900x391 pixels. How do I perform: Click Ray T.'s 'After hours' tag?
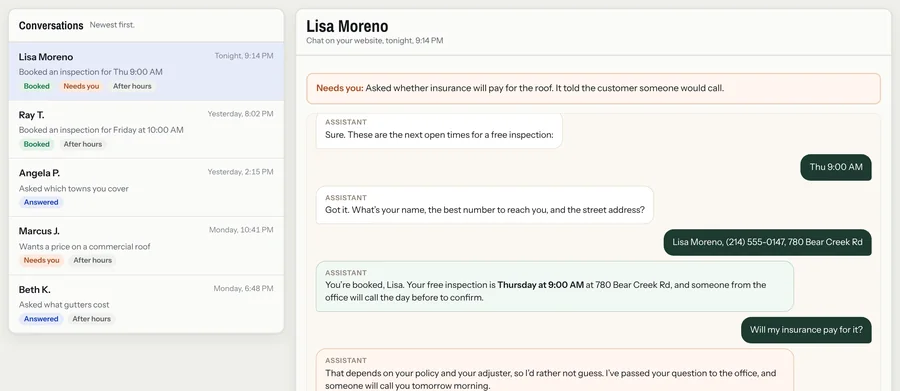tap(83, 144)
